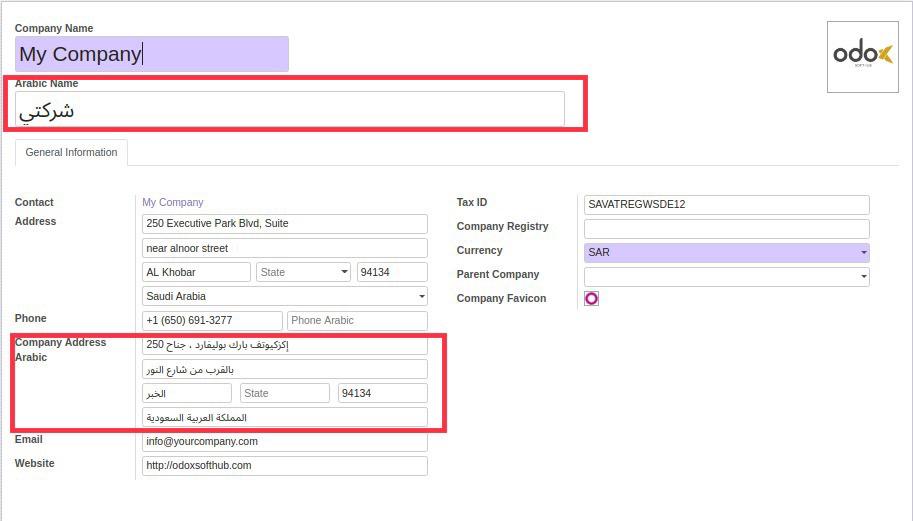Click the Arabic address State field

[x=284, y=394]
